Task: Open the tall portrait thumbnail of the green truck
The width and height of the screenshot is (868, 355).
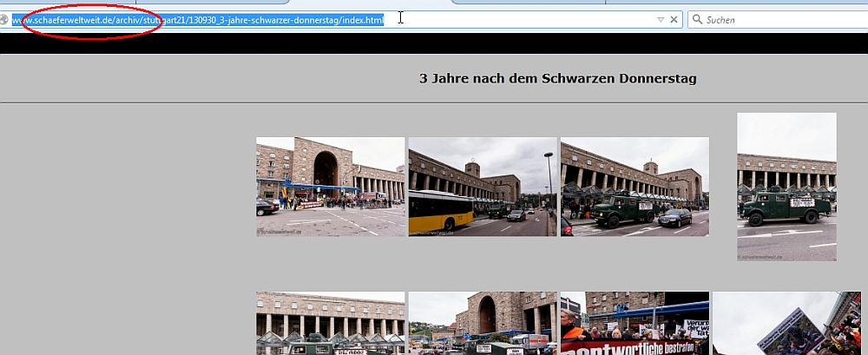Action: point(786,186)
